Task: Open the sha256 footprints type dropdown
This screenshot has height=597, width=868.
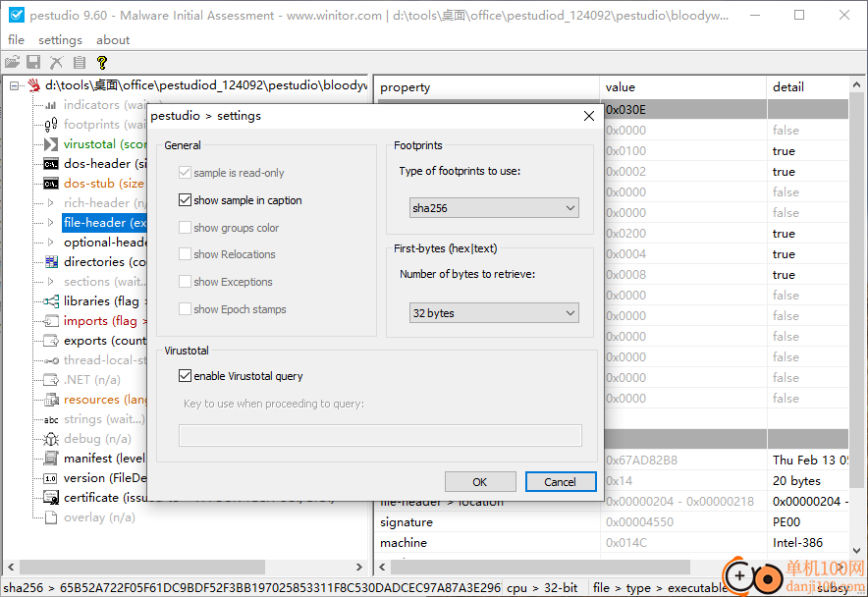Action: (494, 208)
